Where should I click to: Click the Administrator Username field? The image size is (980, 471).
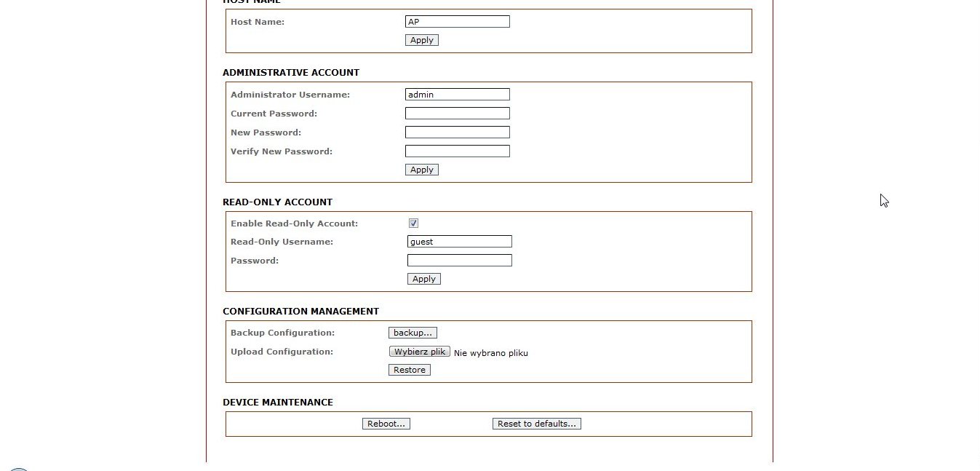(458, 95)
